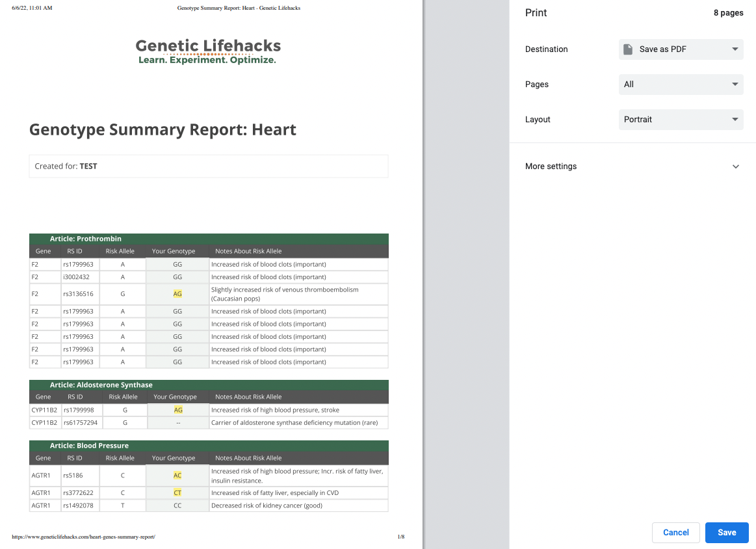The width and height of the screenshot is (756, 549).
Task: Click the '8 pages' count text
Action: (728, 13)
